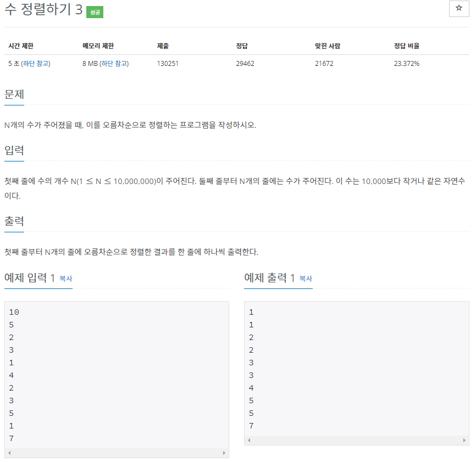Click the last line 7 in sample input
This screenshot has width=476, height=462.
(11, 438)
